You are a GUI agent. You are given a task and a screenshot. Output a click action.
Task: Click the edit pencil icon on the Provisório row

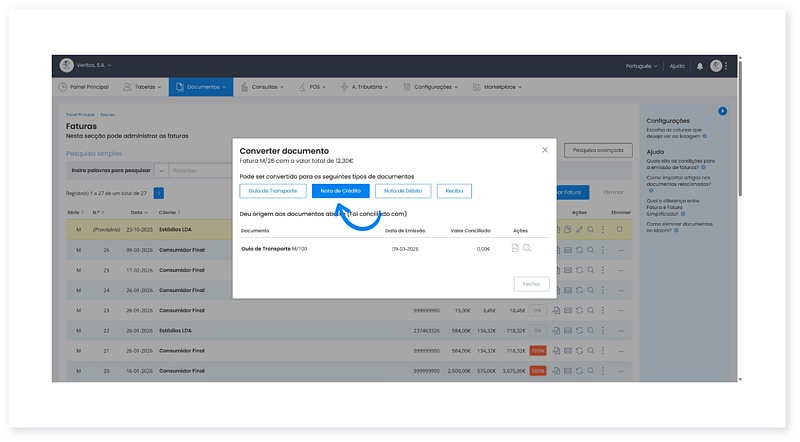pos(580,229)
